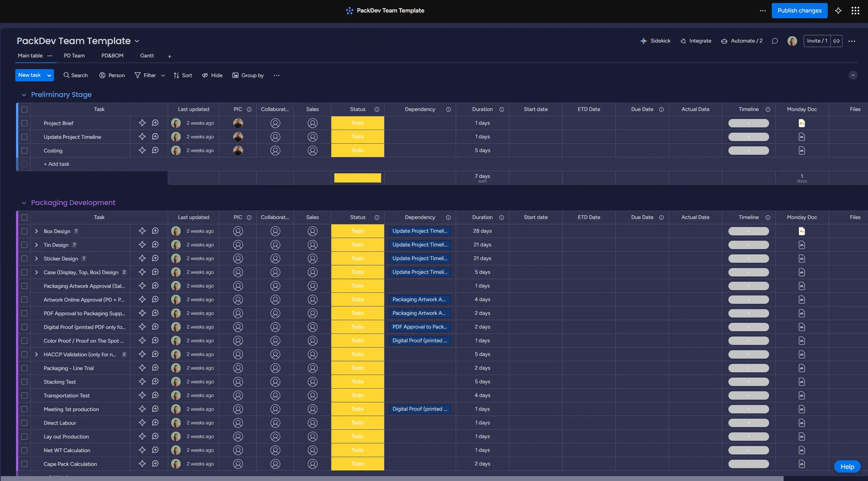
Task: Click the AI sparkle icon on Costing row
Action: click(x=142, y=150)
